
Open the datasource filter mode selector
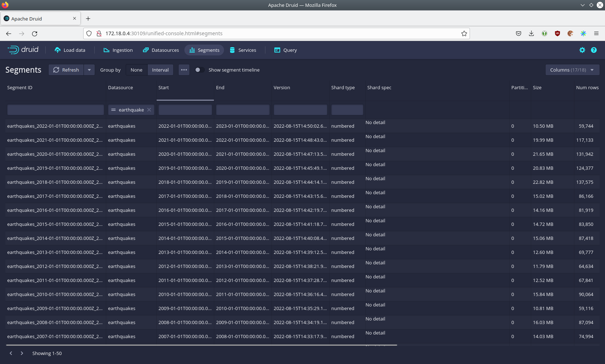(113, 110)
